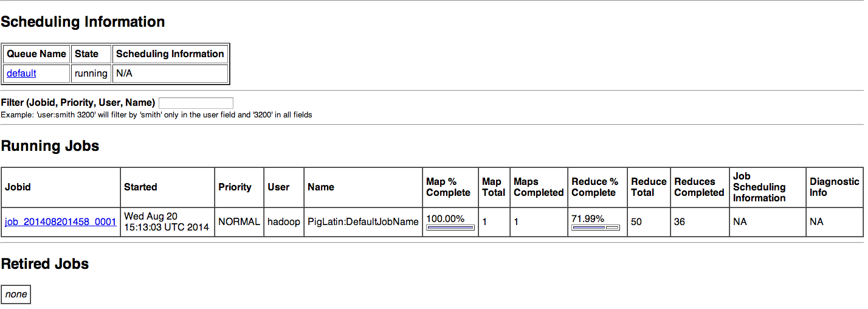Click the "Started" column header
Screen dimensions: 868x309
click(140, 187)
